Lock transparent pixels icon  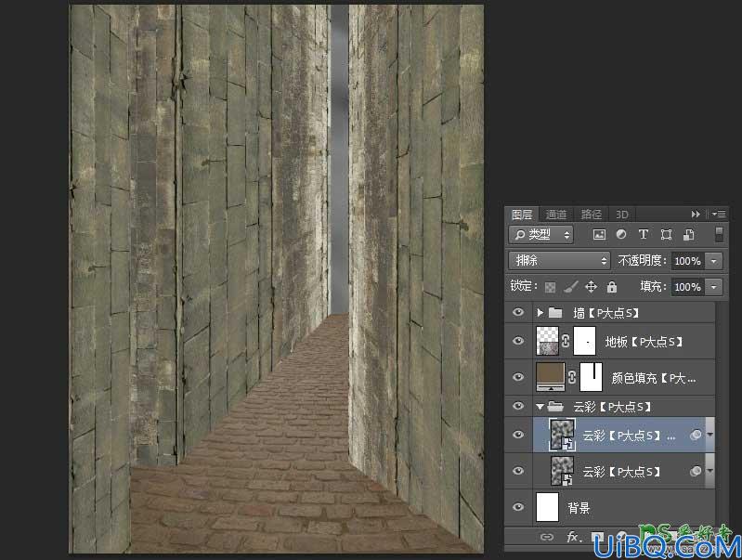550,287
